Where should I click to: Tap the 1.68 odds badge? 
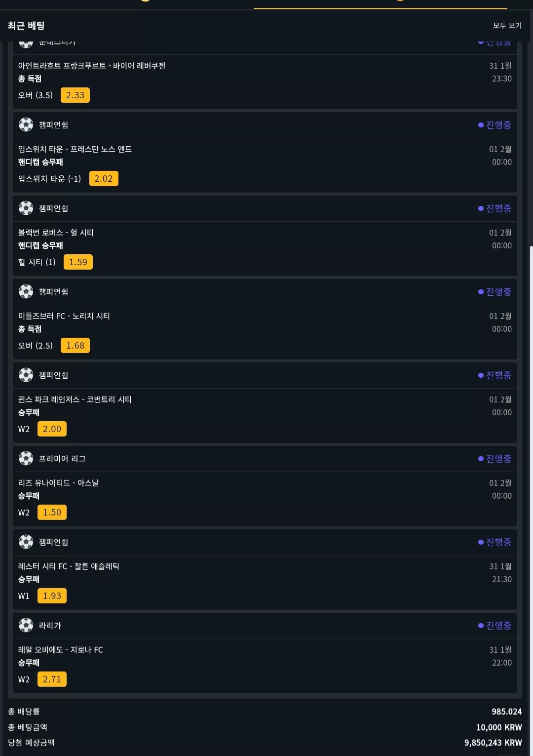pyautogui.click(x=75, y=346)
